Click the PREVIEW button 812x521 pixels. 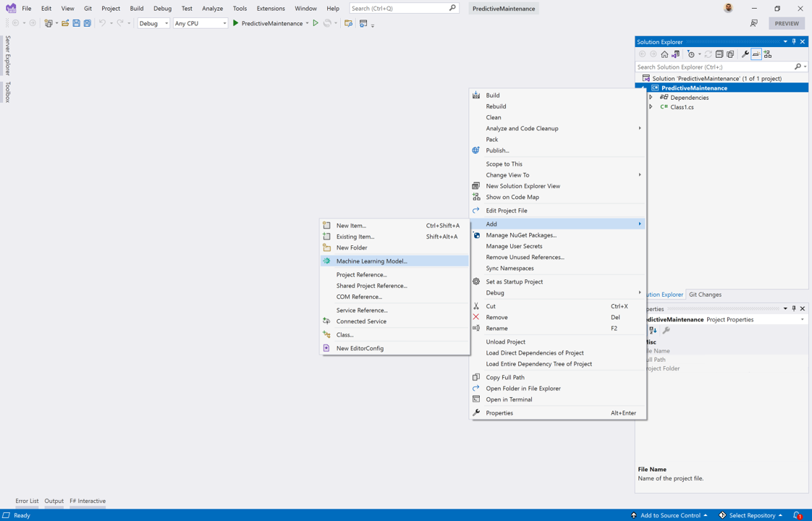[x=787, y=23]
